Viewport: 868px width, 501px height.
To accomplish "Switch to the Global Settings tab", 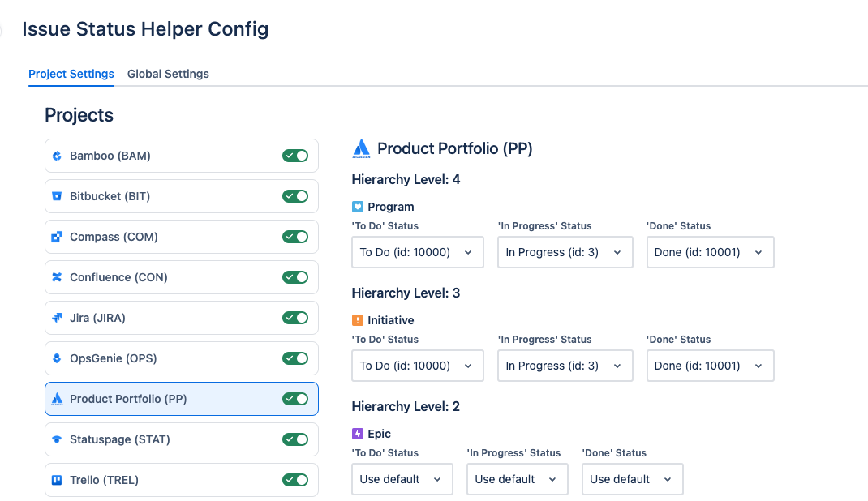I will (x=168, y=74).
